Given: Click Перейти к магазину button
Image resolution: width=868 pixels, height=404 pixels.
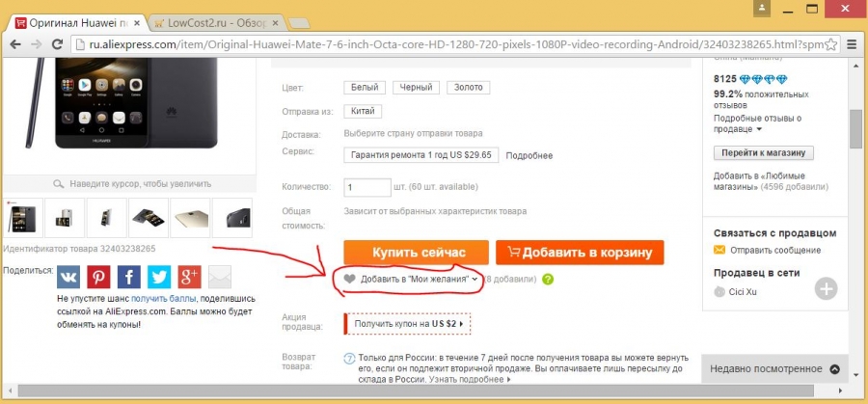Looking at the screenshot, I should coord(764,152).
